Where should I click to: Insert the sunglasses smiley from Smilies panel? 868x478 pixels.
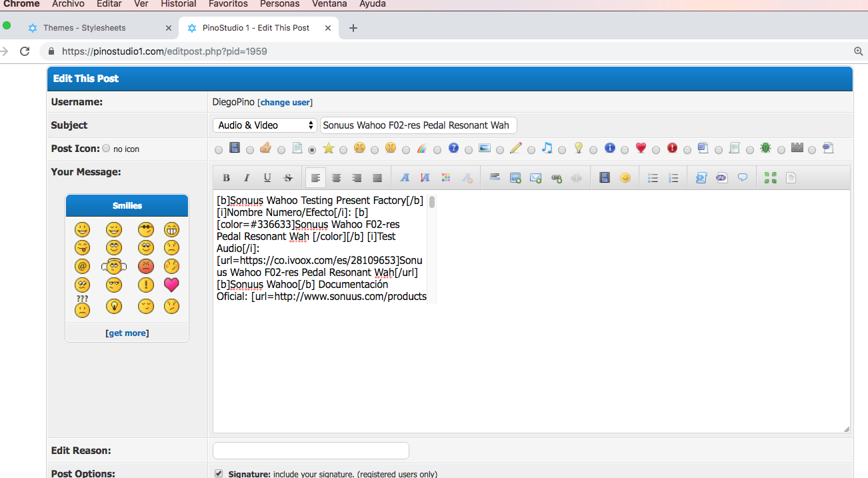146,230
